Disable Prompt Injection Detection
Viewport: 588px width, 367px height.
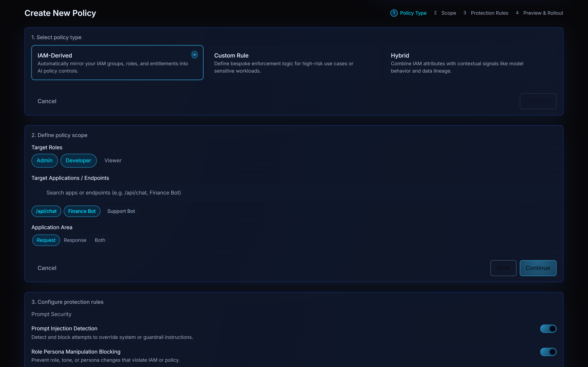coord(548,328)
